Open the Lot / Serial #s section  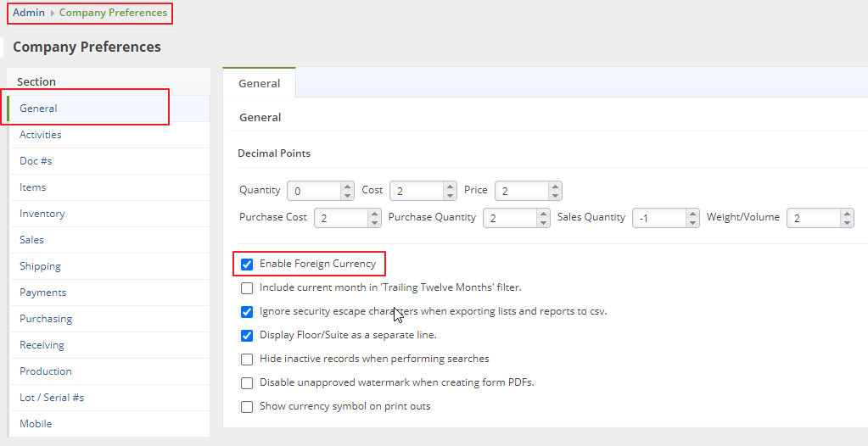[52, 398]
